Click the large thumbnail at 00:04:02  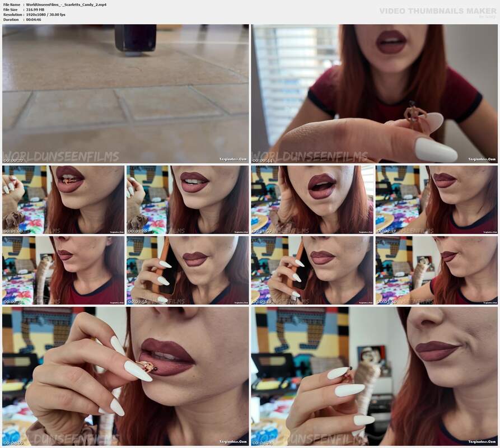pyautogui.click(x=125, y=376)
